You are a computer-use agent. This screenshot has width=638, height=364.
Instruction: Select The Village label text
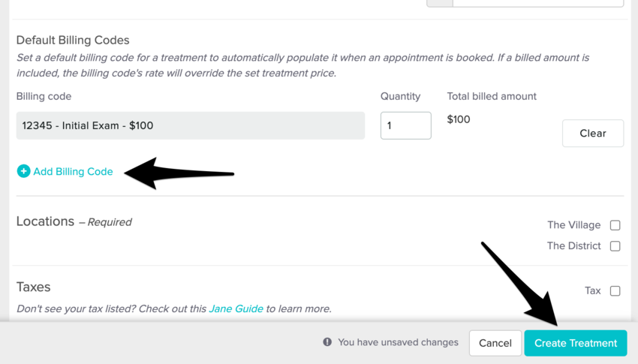click(x=573, y=225)
